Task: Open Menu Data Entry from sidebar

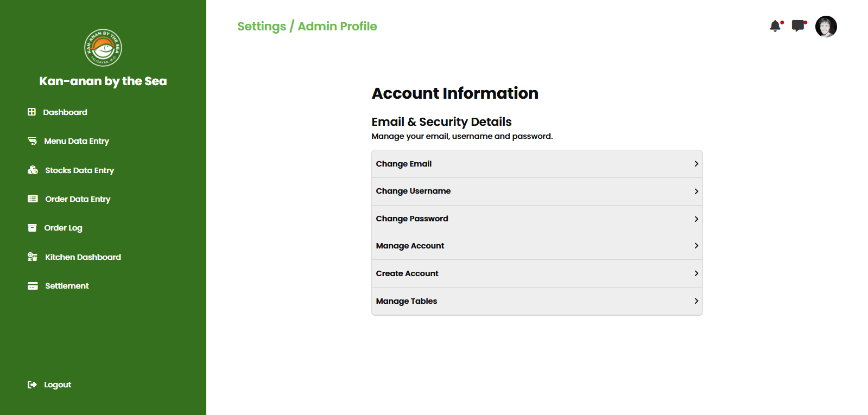Action: pyautogui.click(x=77, y=141)
